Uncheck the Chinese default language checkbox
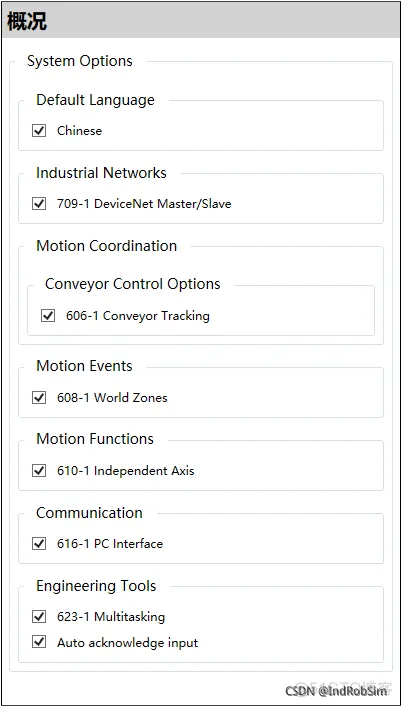Image resolution: width=402 pixels, height=707 pixels. click(x=39, y=131)
